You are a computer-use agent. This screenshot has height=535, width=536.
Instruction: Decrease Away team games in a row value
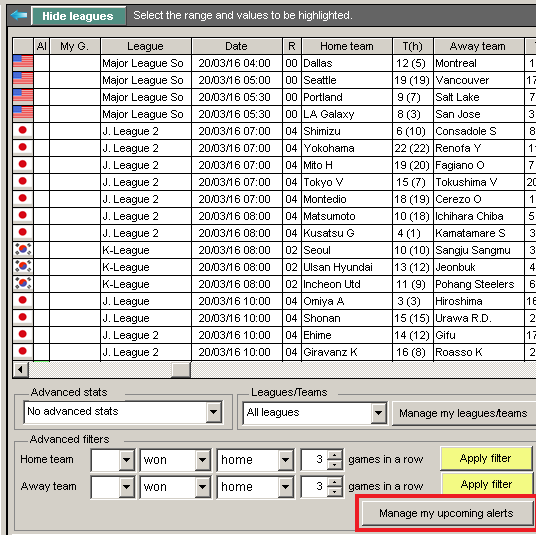(335, 492)
